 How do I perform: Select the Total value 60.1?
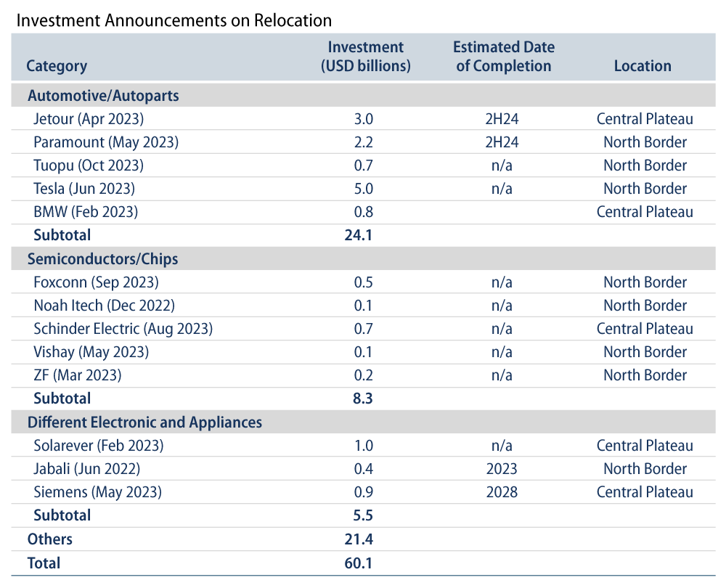[x=359, y=563]
